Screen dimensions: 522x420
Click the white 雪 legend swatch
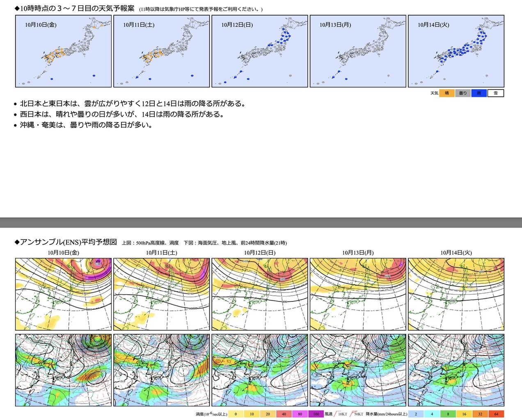click(496, 93)
